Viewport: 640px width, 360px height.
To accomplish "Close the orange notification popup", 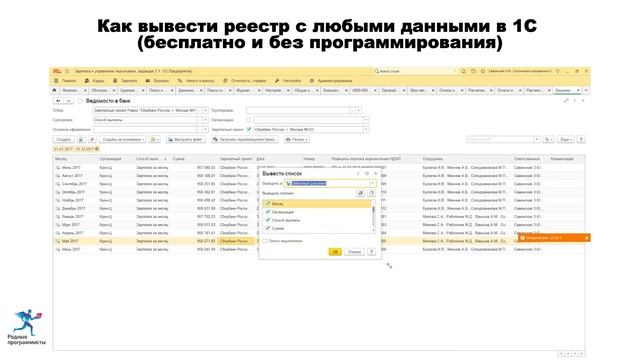I will (x=587, y=238).
